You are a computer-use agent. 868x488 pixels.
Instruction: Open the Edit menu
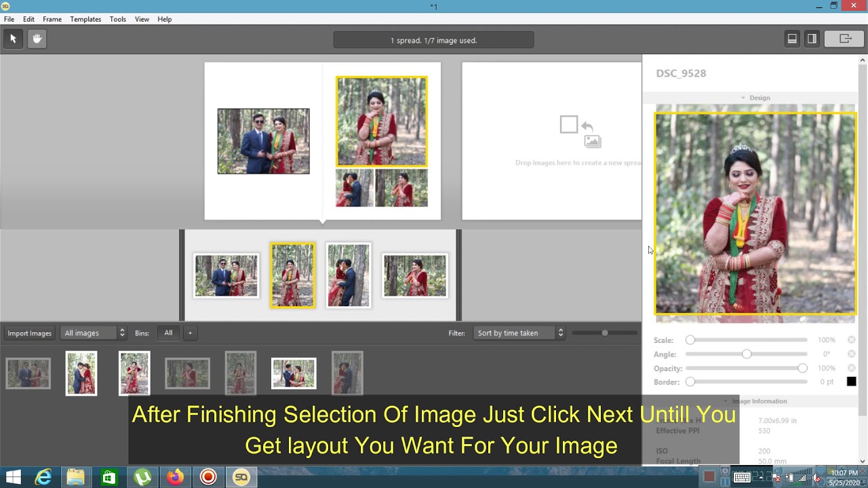[28, 19]
